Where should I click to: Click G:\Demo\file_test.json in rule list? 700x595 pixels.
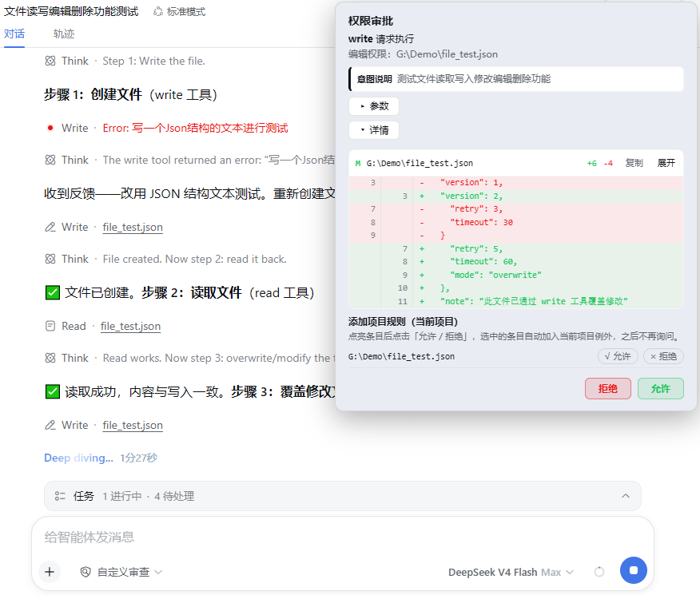401,356
